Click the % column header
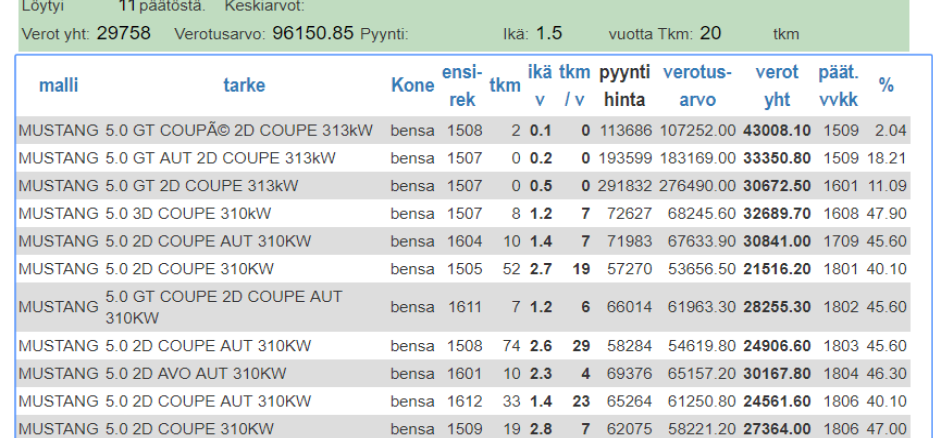This screenshot has height=438, width=933. 886,86
